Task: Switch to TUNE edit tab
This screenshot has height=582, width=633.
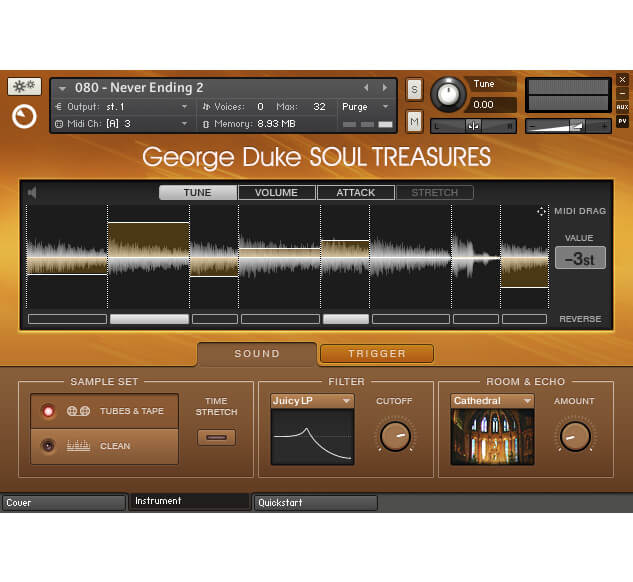Action: pos(198,193)
